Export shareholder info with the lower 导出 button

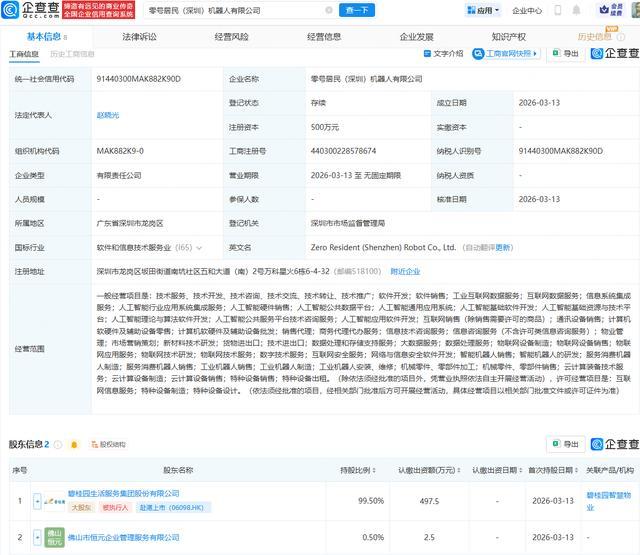pyautogui.click(x=566, y=444)
